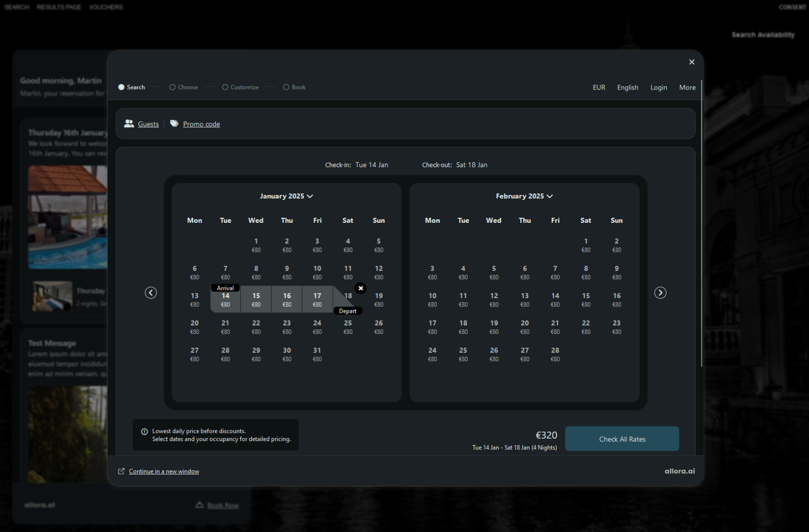Select the Book step radio
The width and height of the screenshot is (809, 532).
pyautogui.click(x=286, y=87)
